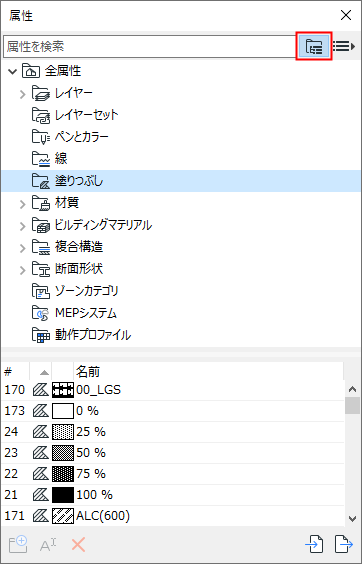Sort by the # column header

(x=15, y=372)
